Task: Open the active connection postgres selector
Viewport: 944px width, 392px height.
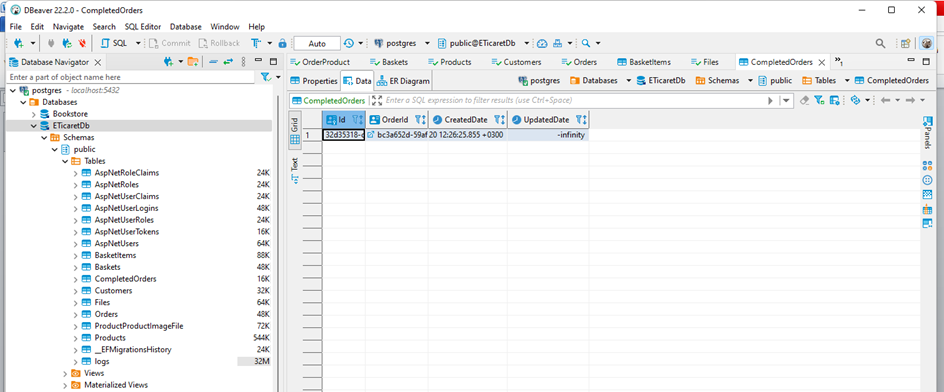Action: point(401,43)
